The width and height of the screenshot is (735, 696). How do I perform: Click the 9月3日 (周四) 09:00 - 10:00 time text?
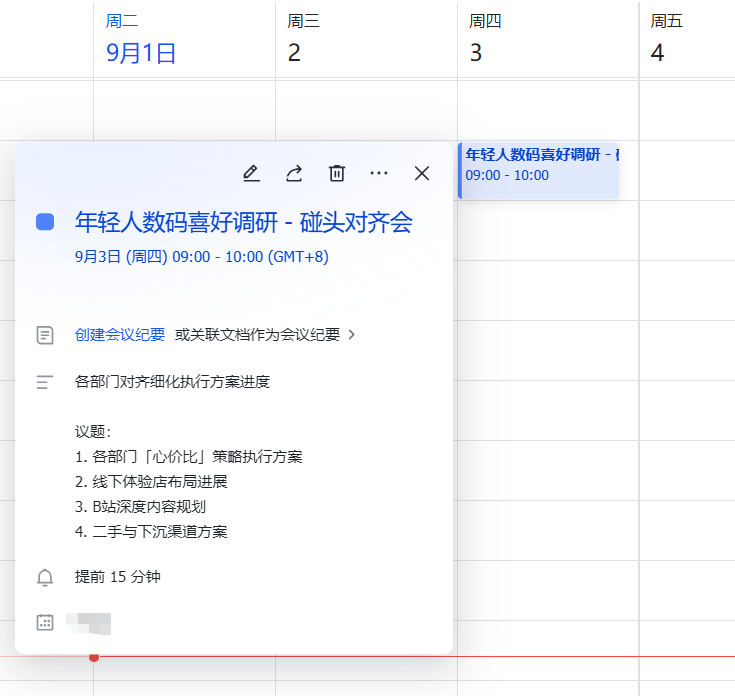click(x=202, y=257)
